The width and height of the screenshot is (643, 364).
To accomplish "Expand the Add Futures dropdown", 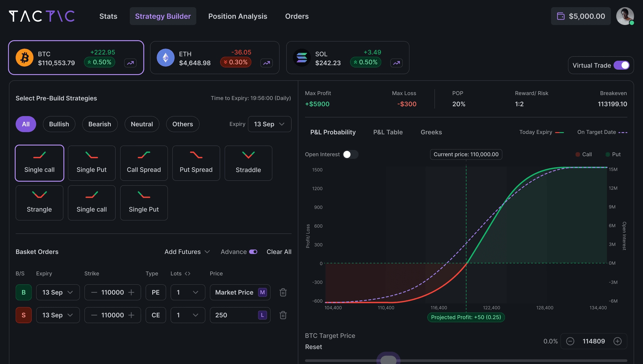I will click(186, 252).
